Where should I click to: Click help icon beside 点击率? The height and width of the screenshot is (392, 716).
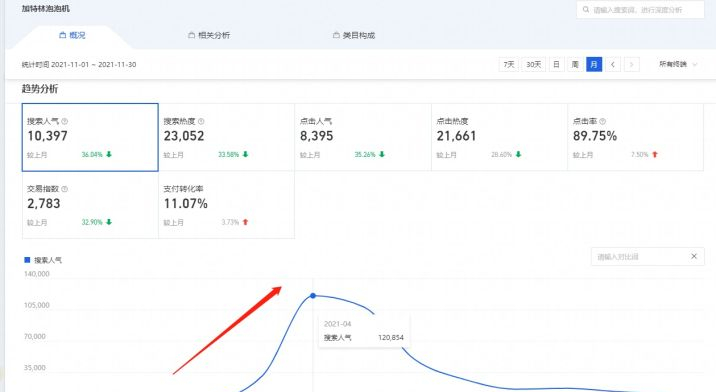[602, 122]
